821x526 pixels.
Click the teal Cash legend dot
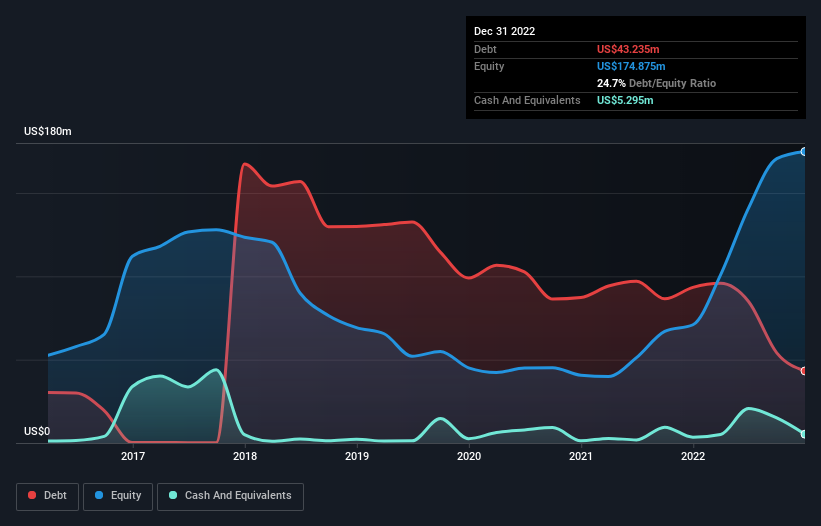[173, 495]
